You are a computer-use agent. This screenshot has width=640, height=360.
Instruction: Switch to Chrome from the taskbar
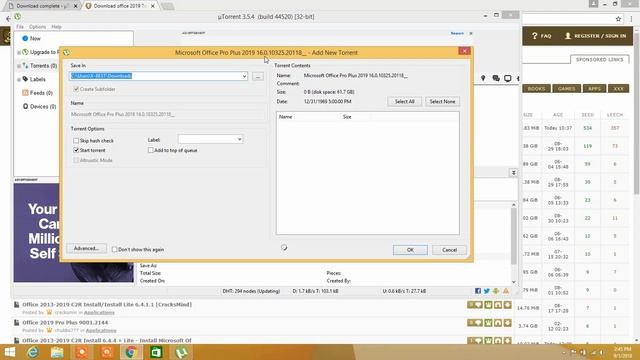coord(131,352)
